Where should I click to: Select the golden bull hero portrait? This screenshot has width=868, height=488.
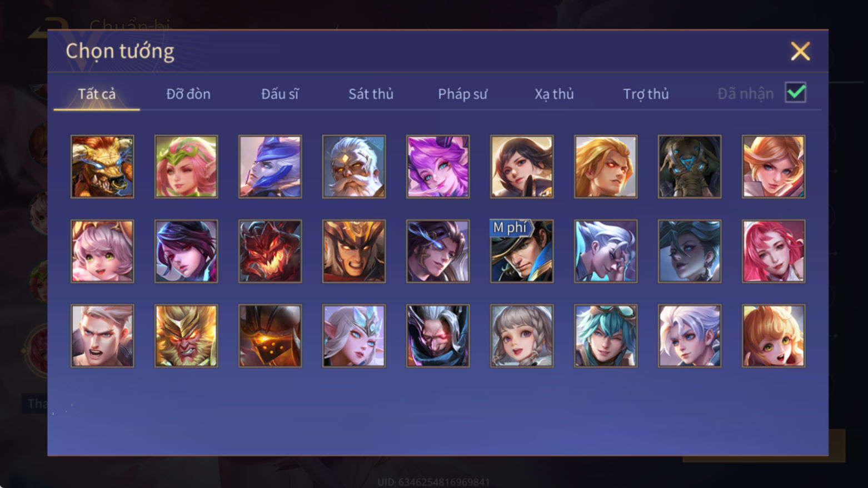[102, 167]
